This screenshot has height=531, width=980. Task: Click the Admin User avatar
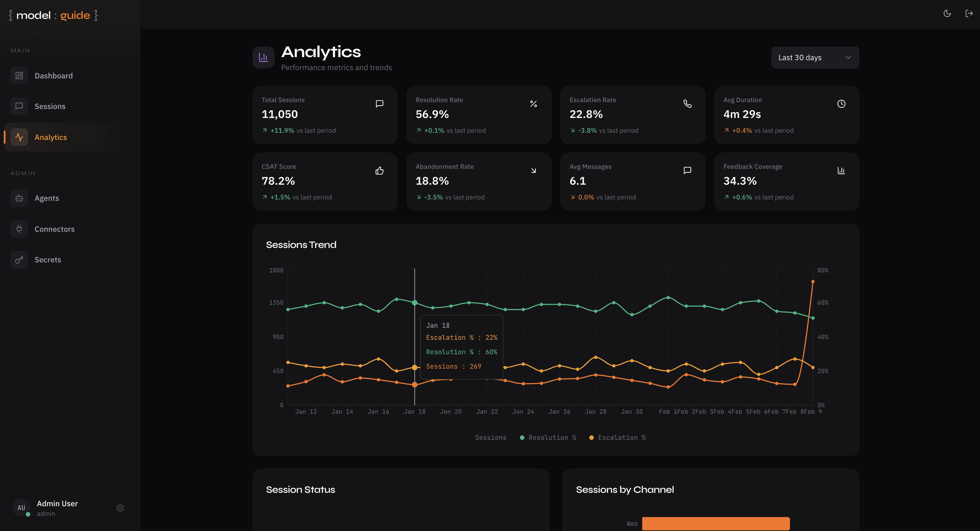(x=21, y=508)
